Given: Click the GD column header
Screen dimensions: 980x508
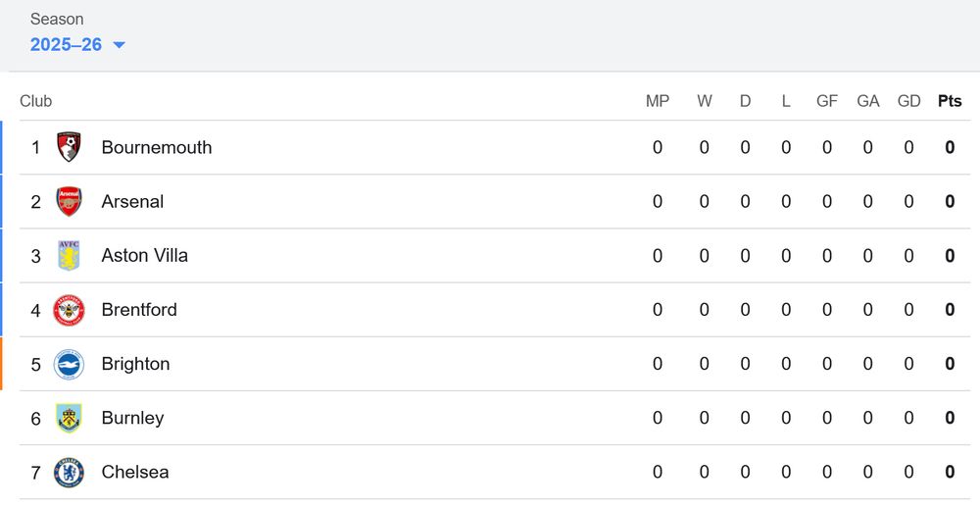Looking at the screenshot, I should (908, 101).
